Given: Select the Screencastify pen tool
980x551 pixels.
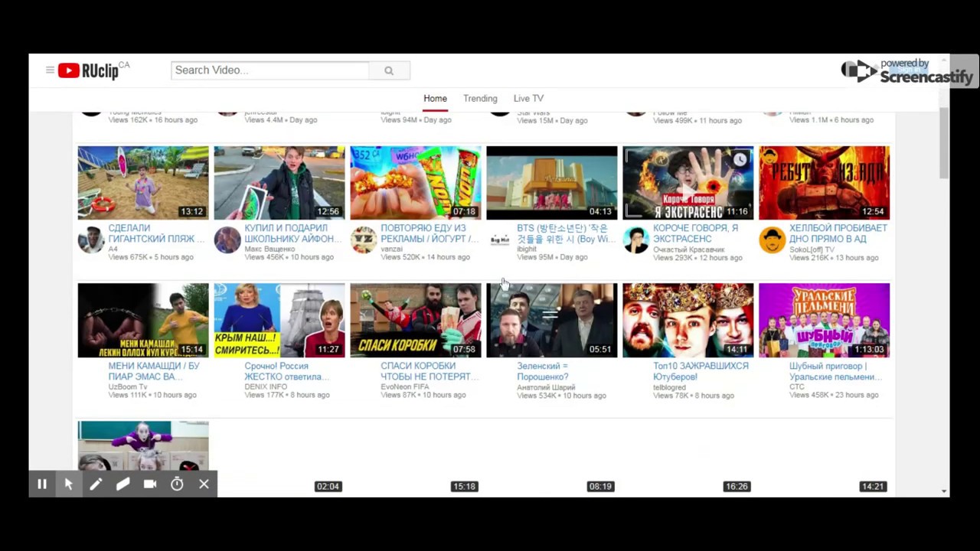Looking at the screenshot, I should (96, 484).
